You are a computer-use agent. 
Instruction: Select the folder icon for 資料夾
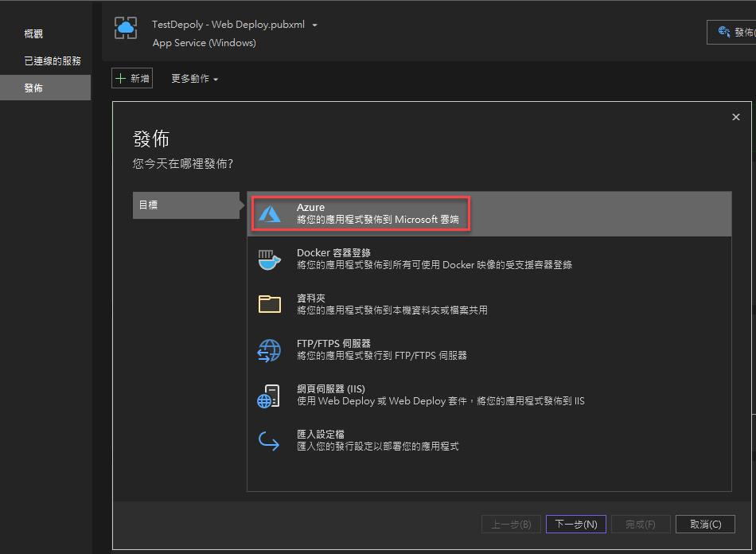point(270,304)
